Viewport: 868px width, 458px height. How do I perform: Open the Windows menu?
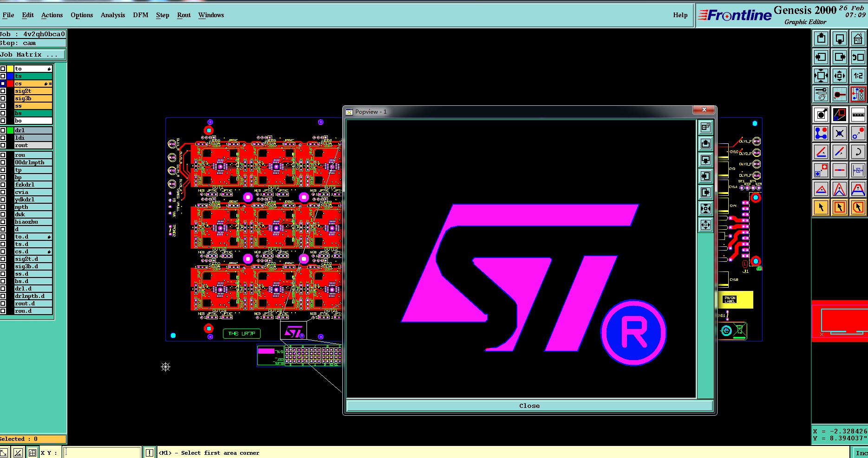click(x=211, y=15)
